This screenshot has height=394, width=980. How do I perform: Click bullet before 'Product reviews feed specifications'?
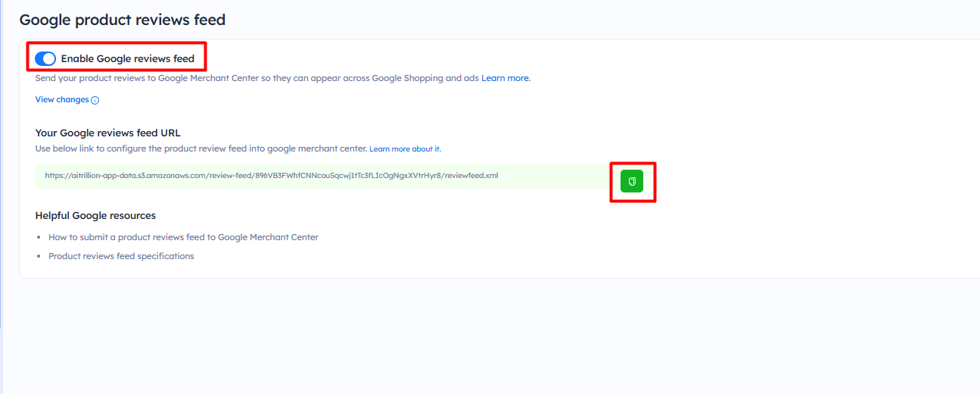(39, 257)
